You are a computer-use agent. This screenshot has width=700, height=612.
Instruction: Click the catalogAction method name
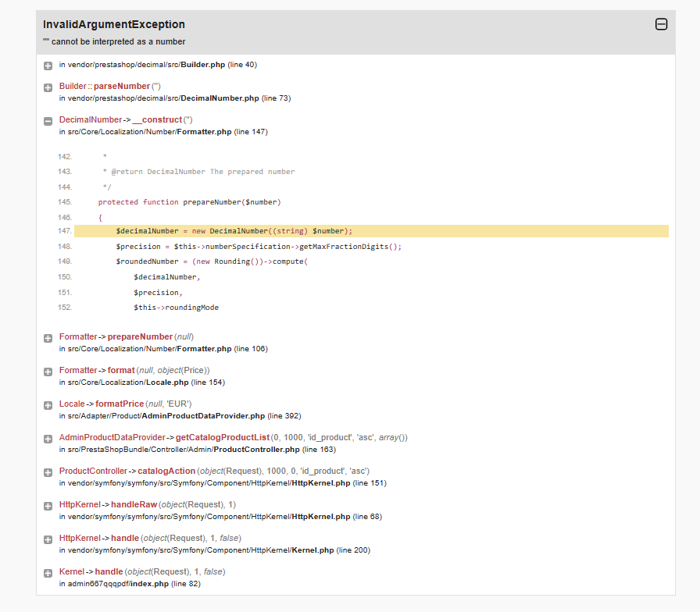pyautogui.click(x=166, y=471)
